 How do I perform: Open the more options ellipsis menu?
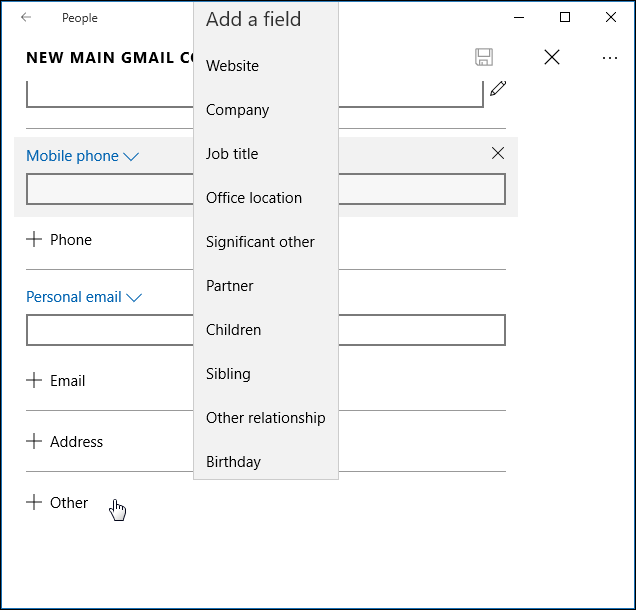coord(610,58)
